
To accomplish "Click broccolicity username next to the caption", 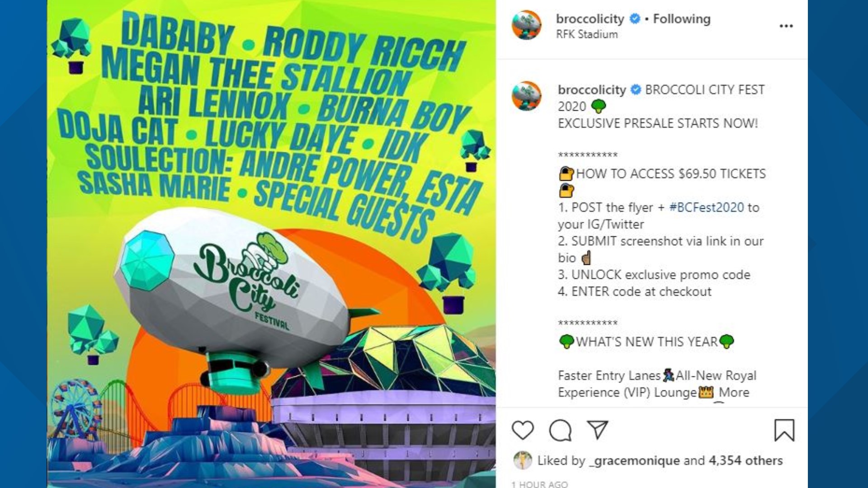I will (x=592, y=89).
